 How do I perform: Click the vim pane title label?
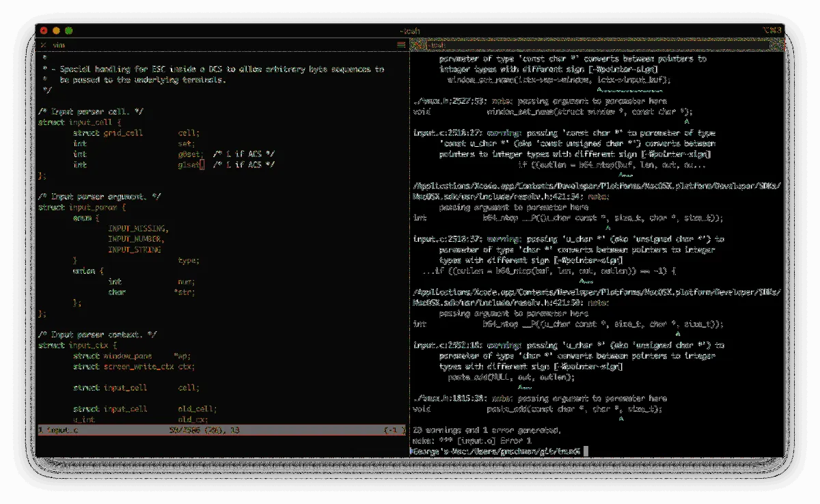(x=59, y=45)
